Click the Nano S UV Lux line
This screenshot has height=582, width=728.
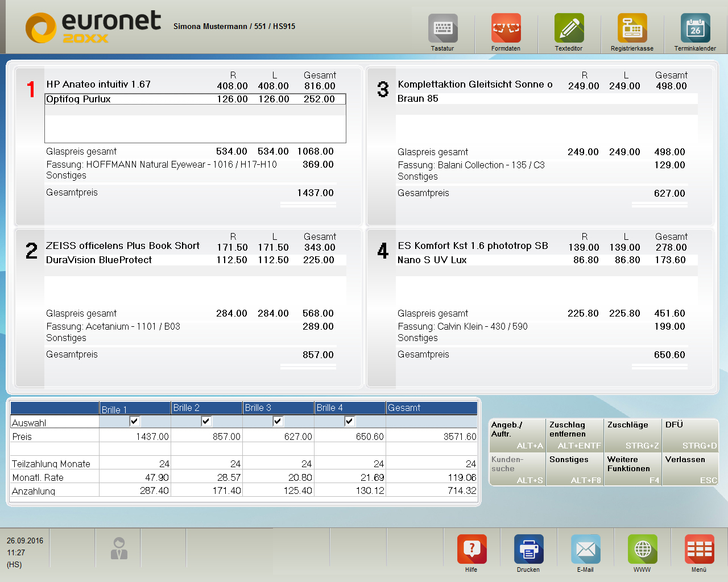pos(432,260)
